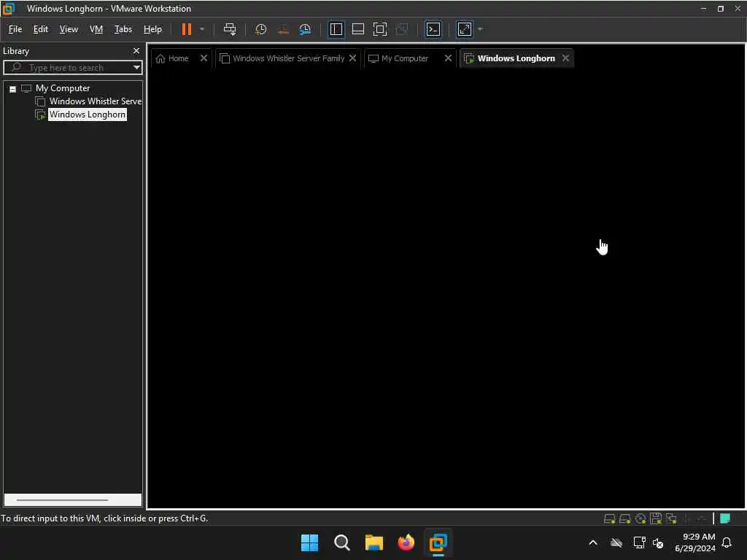The width and height of the screenshot is (747, 560).
Task: Click the network adapter status icon
Action: 671,518
